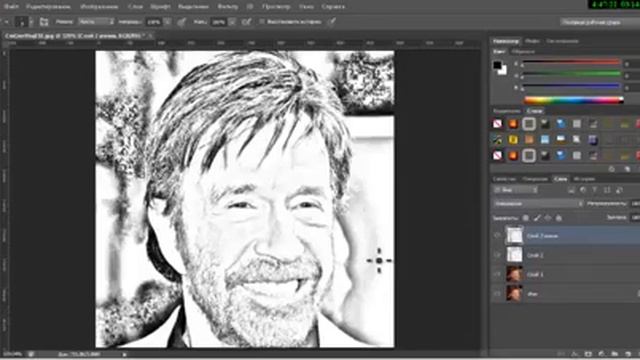Enable airbrush mode icon
Viewport: 640px width, 360px height.
pos(247,22)
